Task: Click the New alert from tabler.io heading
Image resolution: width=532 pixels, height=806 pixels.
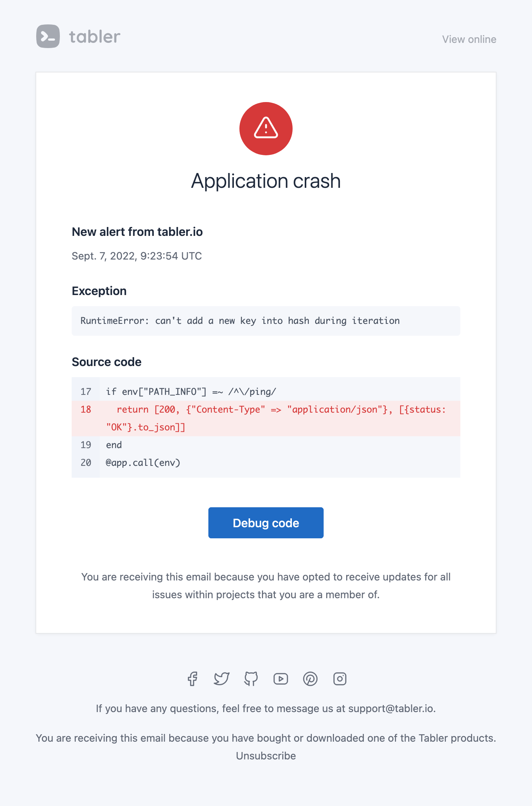Action: click(137, 232)
